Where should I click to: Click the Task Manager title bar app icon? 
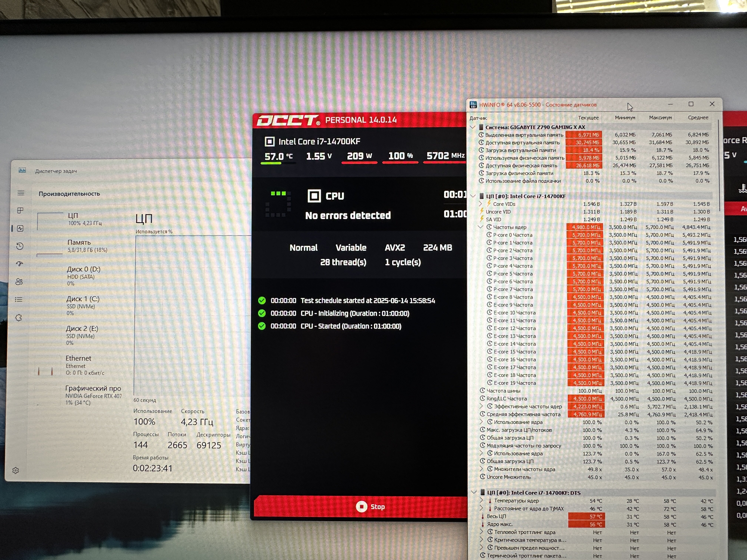[x=22, y=171]
